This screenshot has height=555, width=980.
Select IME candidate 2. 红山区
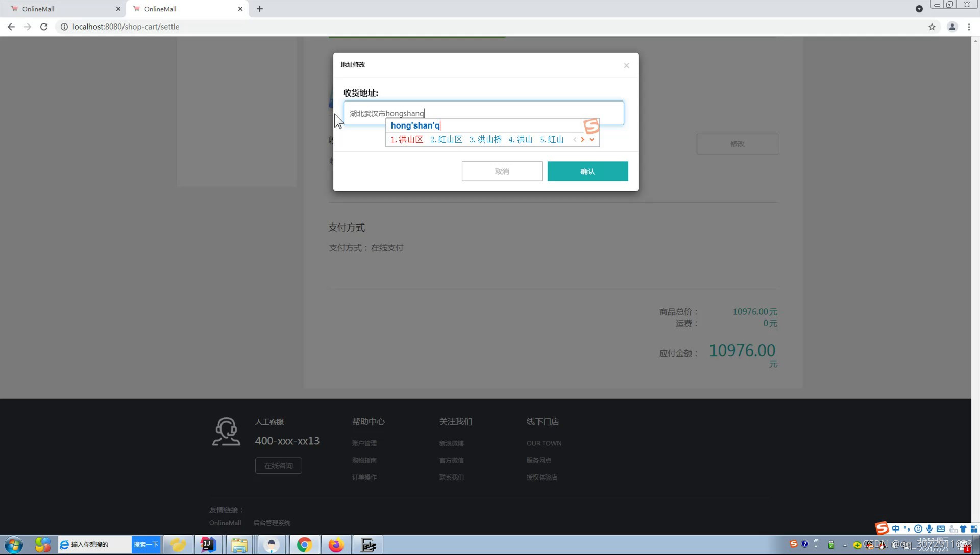coord(446,139)
